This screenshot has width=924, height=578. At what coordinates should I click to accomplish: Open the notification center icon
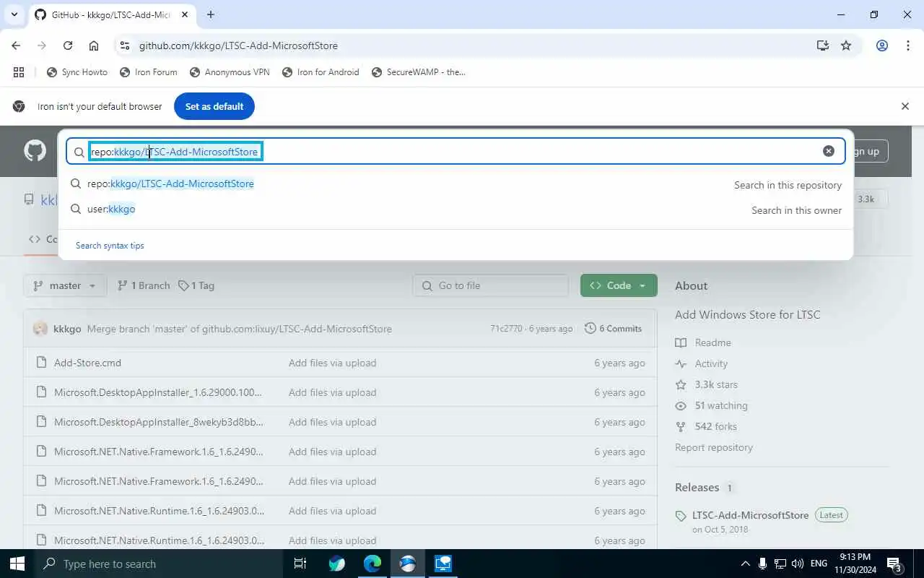894,564
